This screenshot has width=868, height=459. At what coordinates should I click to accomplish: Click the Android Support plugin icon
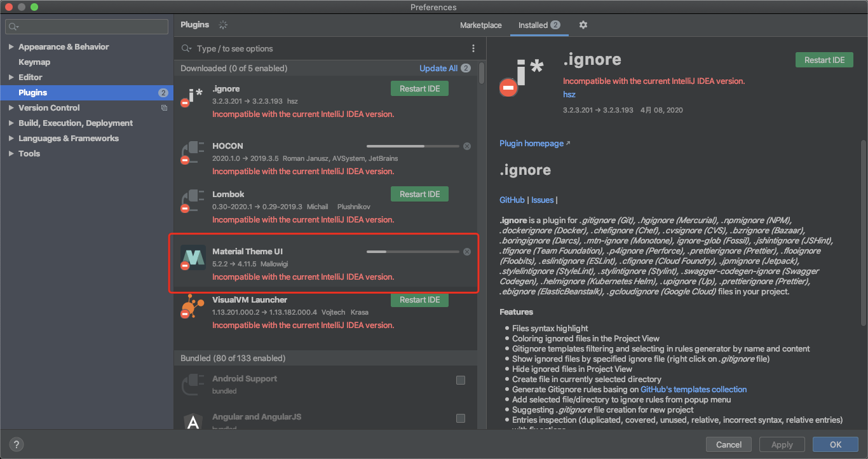tap(193, 385)
